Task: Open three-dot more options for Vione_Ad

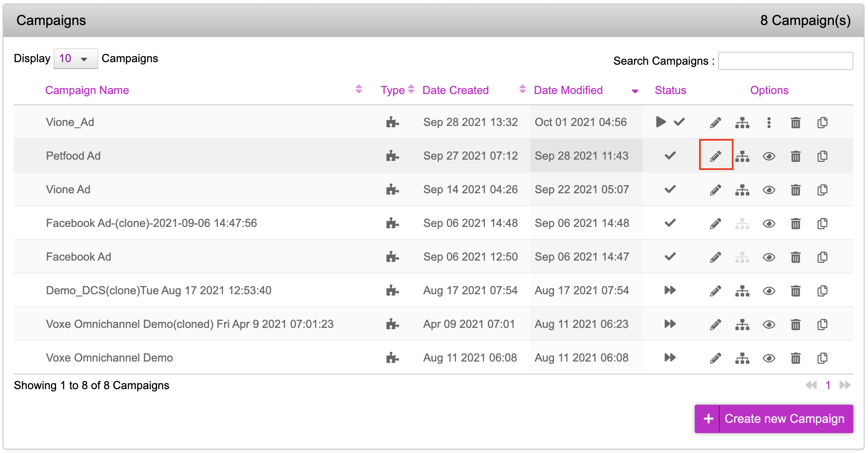Action: click(x=769, y=123)
